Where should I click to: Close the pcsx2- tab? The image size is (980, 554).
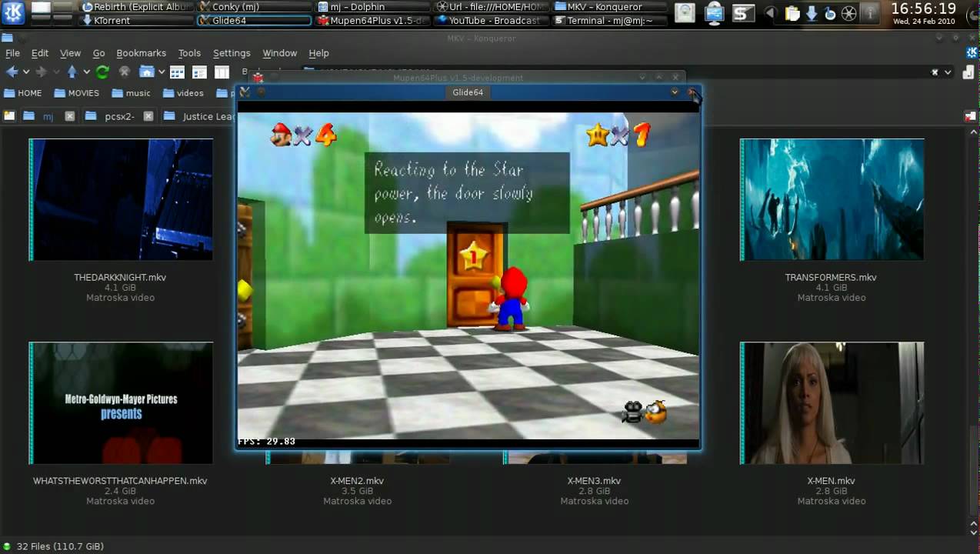tap(148, 117)
